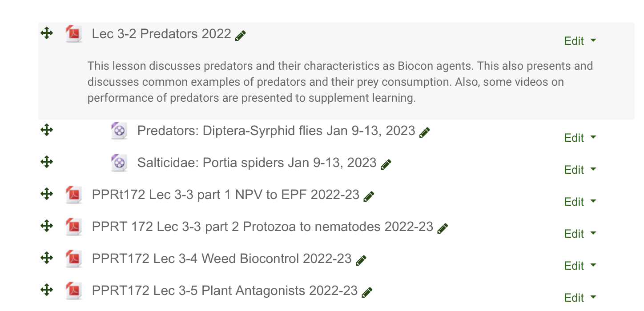Viewport: 644px width, 311px height.
Task: Click the move handle for Protozoa to nematodes lecture
Action: 47,226
